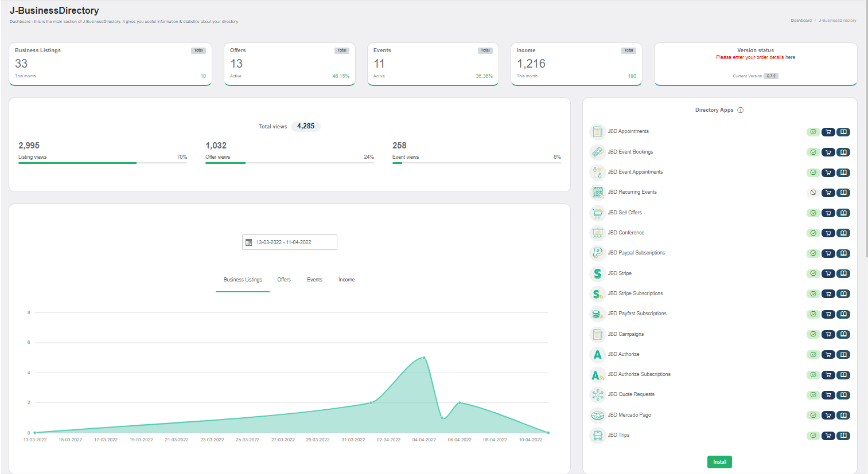Screen dimensions: 868x474
Task: Open the JBD Mercado Pago app name
Action: [629, 415]
